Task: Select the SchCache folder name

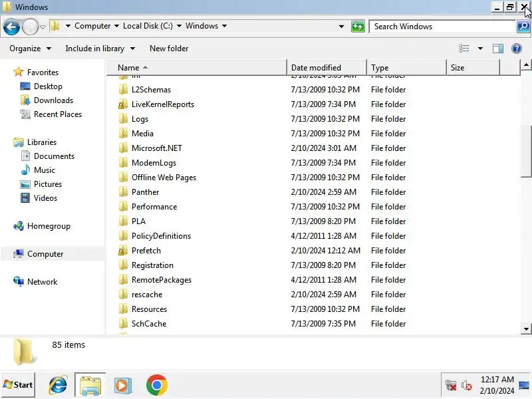Action: (x=149, y=323)
